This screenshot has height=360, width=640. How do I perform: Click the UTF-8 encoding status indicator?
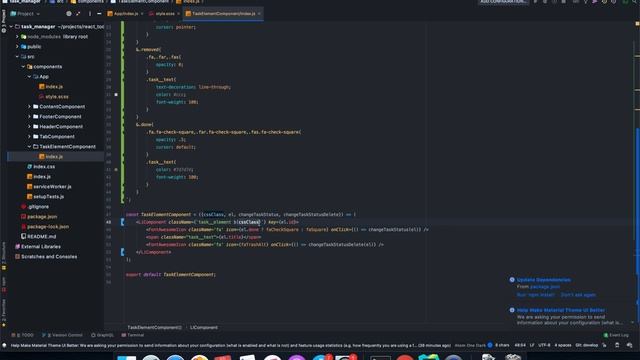click(544, 345)
